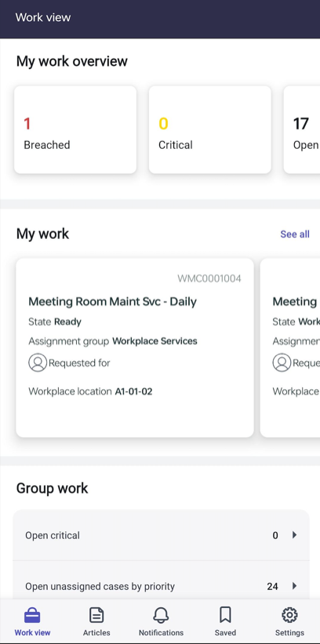Open the second partially visible Meeting card
This screenshot has height=644, width=320.
click(290, 348)
